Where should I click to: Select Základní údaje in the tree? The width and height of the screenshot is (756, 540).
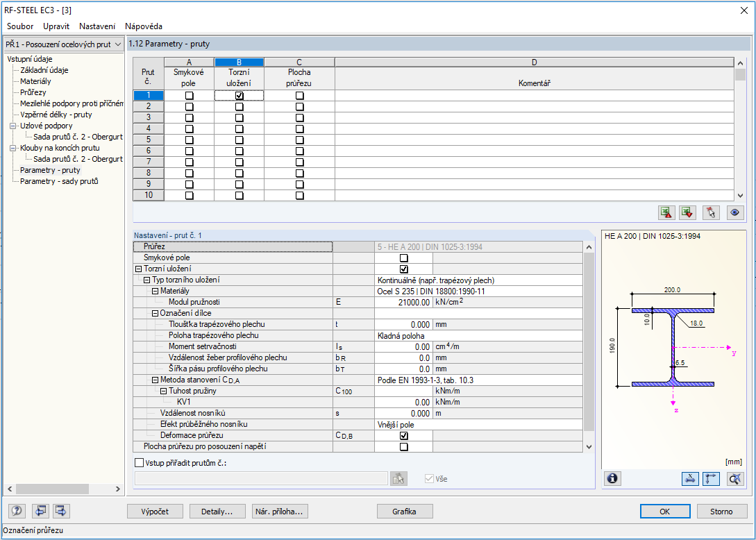pos(44,70)
